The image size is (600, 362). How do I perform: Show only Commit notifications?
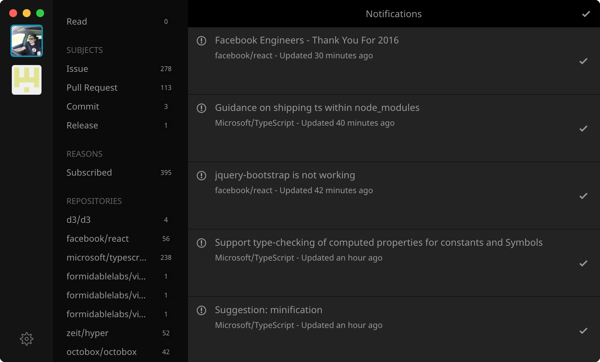tap(119, 106)
